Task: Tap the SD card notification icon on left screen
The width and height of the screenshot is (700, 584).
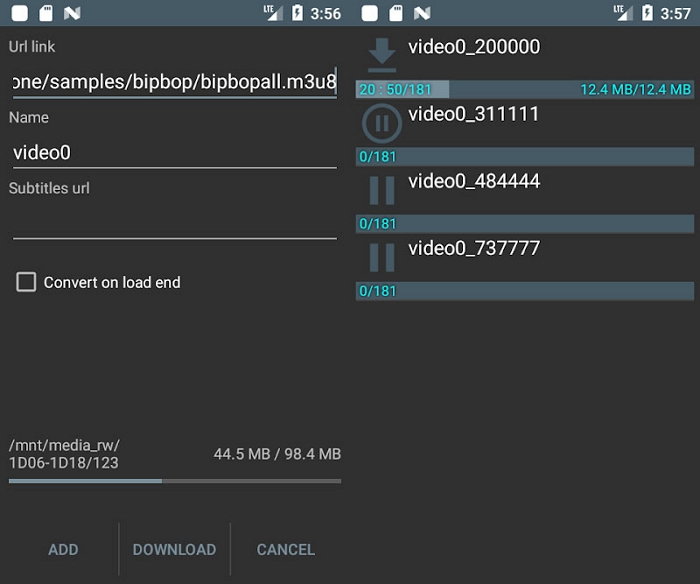Action: 45,14
